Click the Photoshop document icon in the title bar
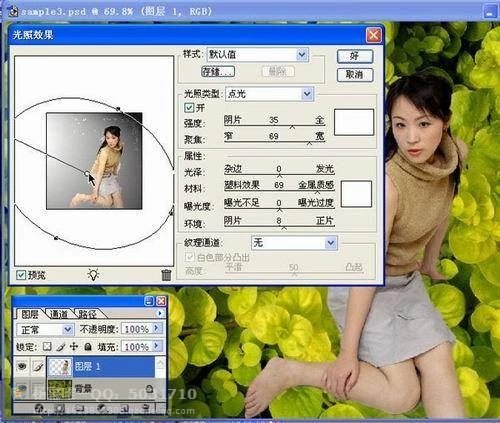 click(x=13, y=11)
